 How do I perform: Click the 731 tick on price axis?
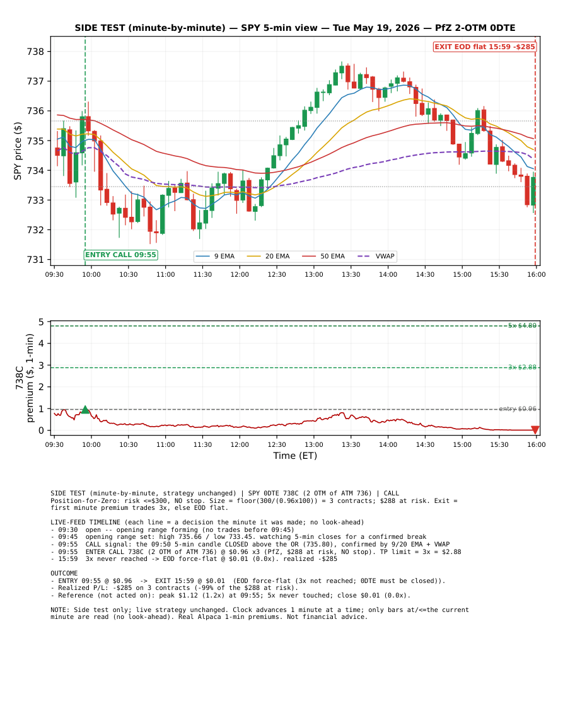35,260
